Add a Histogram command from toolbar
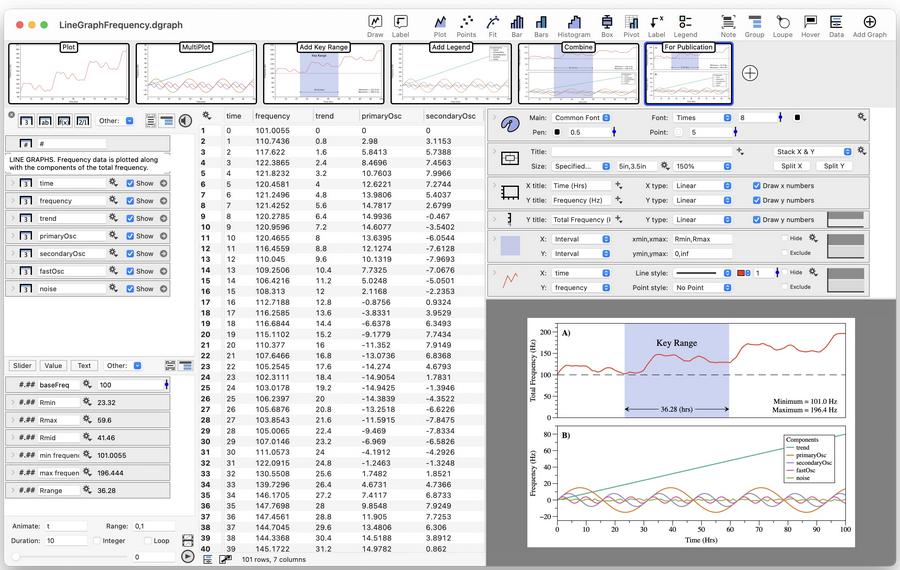Screen dimensions: 900x570 point(573,22)
